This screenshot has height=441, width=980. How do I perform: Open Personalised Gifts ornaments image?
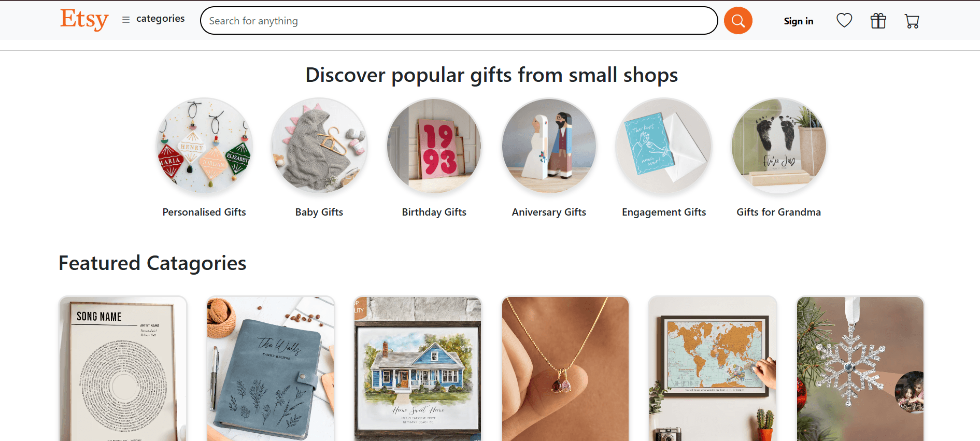point(204,146)
